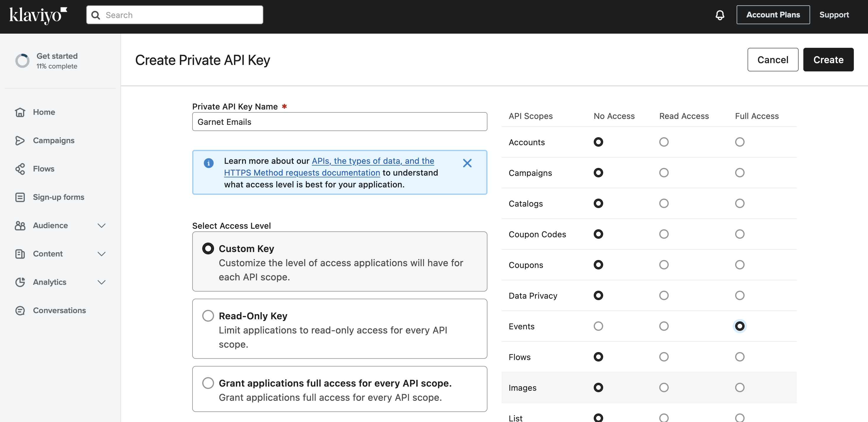Click the Sign-up forms icon
The width and height of the screenshot is (868, 422).
(x=20, y=197)
